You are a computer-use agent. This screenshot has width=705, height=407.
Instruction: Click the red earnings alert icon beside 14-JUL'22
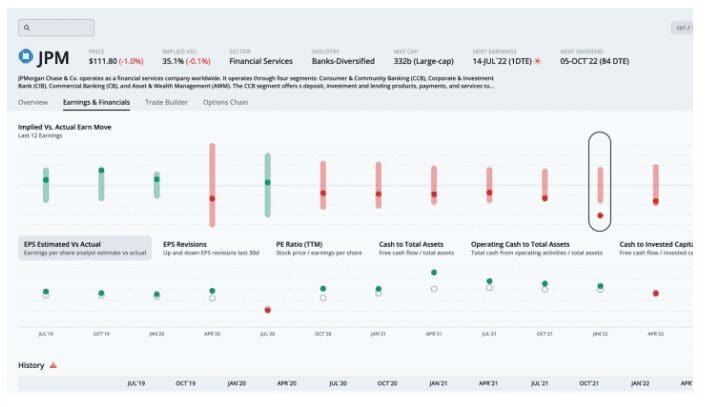coord(537,61)
